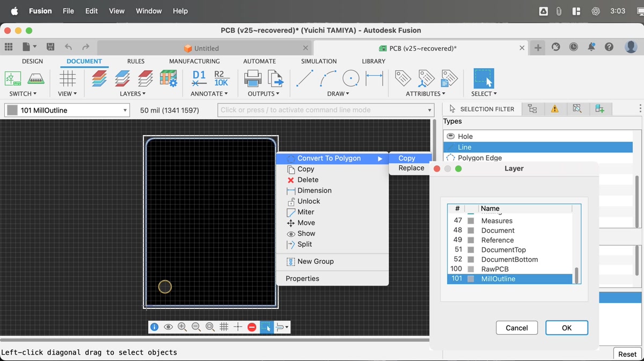Select Hole in the Types list
The image size is (644, 361).
coord(538,136)
